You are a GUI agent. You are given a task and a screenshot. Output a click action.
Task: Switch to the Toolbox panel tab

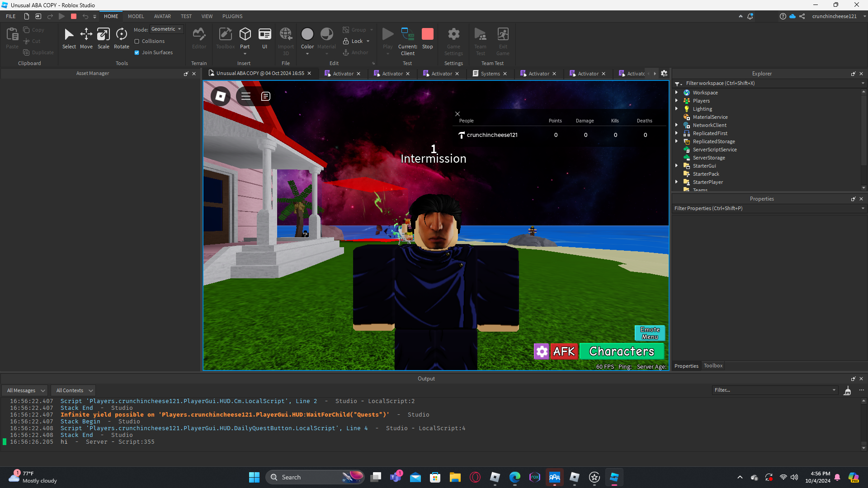click(x=713, y=366)
